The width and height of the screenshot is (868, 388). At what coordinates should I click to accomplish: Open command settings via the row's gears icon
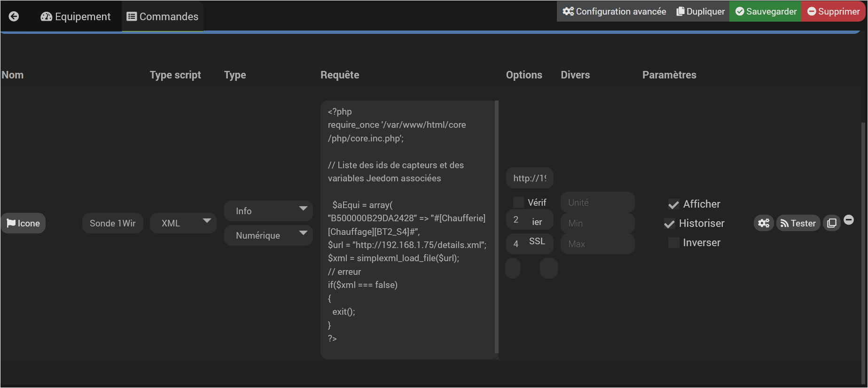click(764, 223)
